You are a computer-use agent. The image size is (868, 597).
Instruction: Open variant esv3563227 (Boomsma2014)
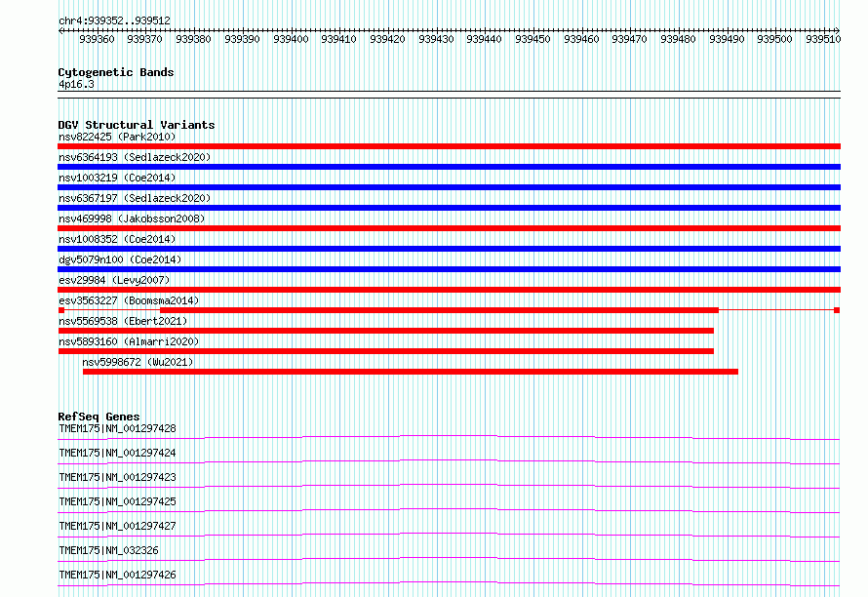click(x=129, y=300)
